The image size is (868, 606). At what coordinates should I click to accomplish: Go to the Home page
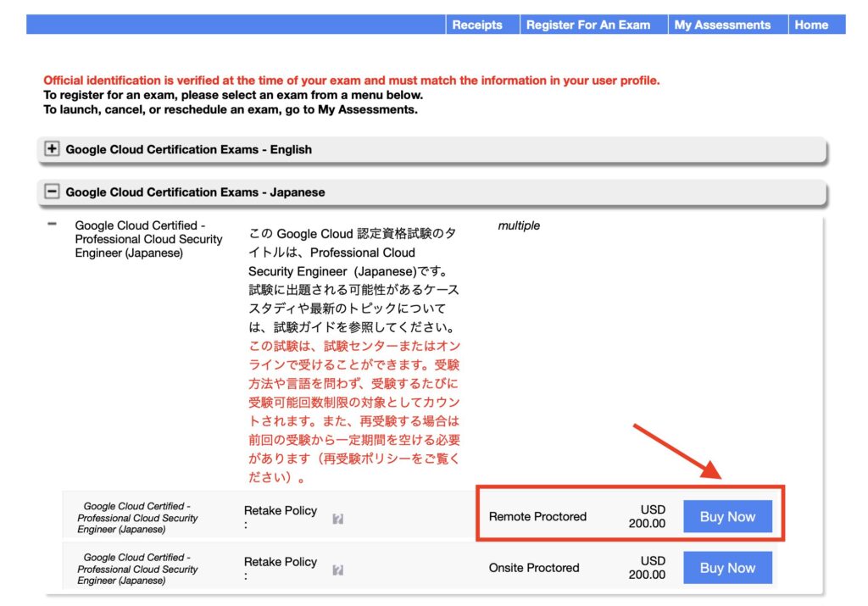[811, 25]
